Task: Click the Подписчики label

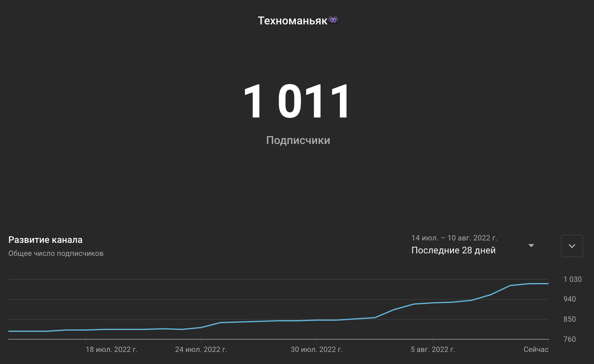Action: [x=298, y=140]
